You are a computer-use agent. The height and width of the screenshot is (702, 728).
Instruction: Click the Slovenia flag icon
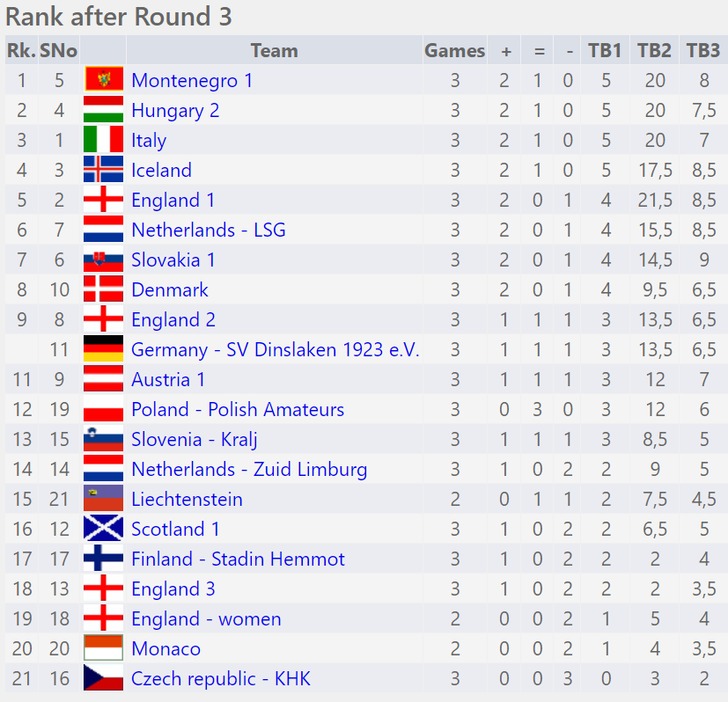[103, 440]
